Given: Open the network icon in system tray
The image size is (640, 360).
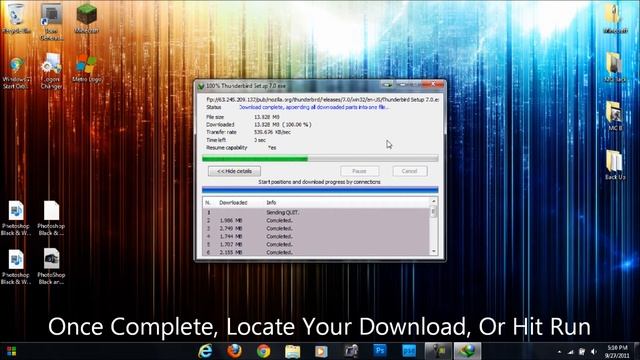Looking at the screenshot, I should point(571,351).
